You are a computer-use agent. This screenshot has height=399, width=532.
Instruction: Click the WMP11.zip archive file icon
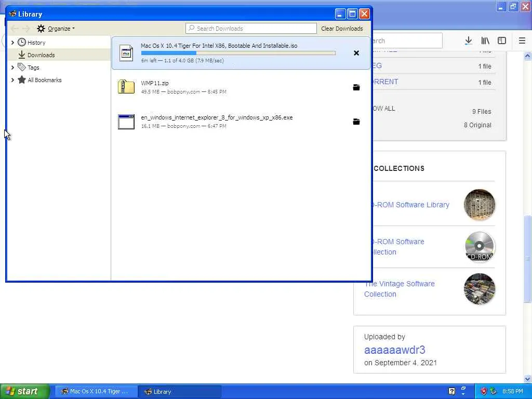point(126,87)
